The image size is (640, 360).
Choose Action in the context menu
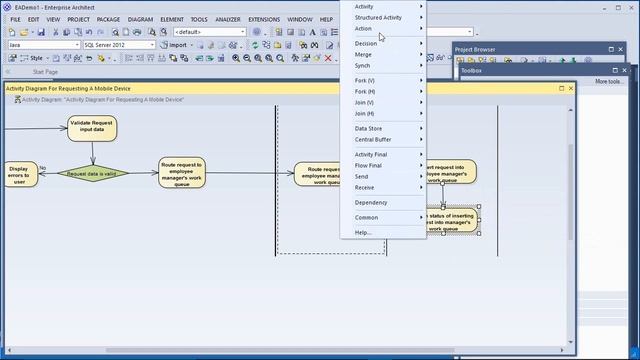[x=383, y=29]
